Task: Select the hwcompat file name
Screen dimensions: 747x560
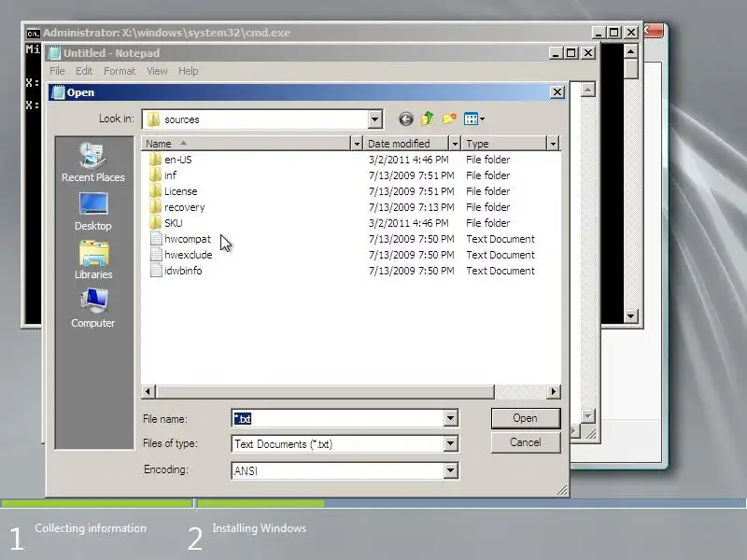Action: (x=188, y=239)
